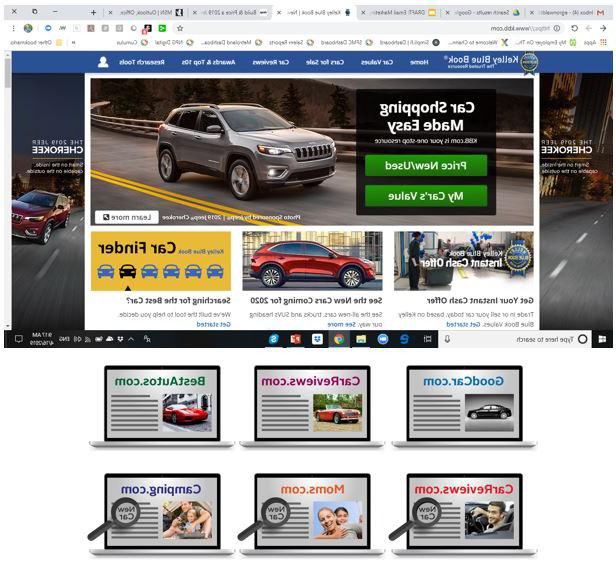616x562 pixels.
Task: Close the Kelley Blue Book tab
Action: tap(279, 13)
